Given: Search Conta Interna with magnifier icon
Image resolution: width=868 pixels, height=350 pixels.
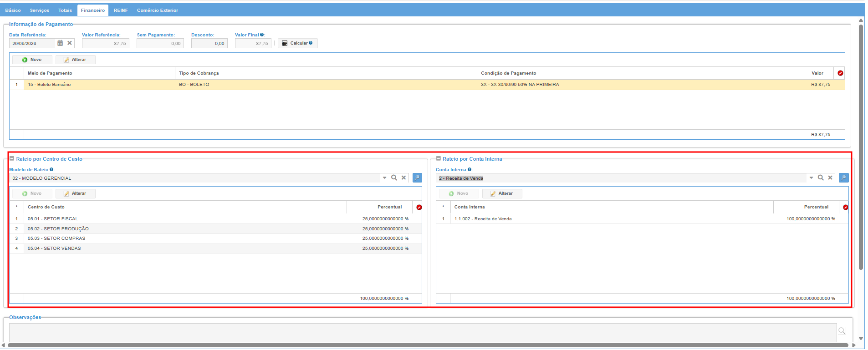Looking at the screenshot, I should click(x=821, y=178).
